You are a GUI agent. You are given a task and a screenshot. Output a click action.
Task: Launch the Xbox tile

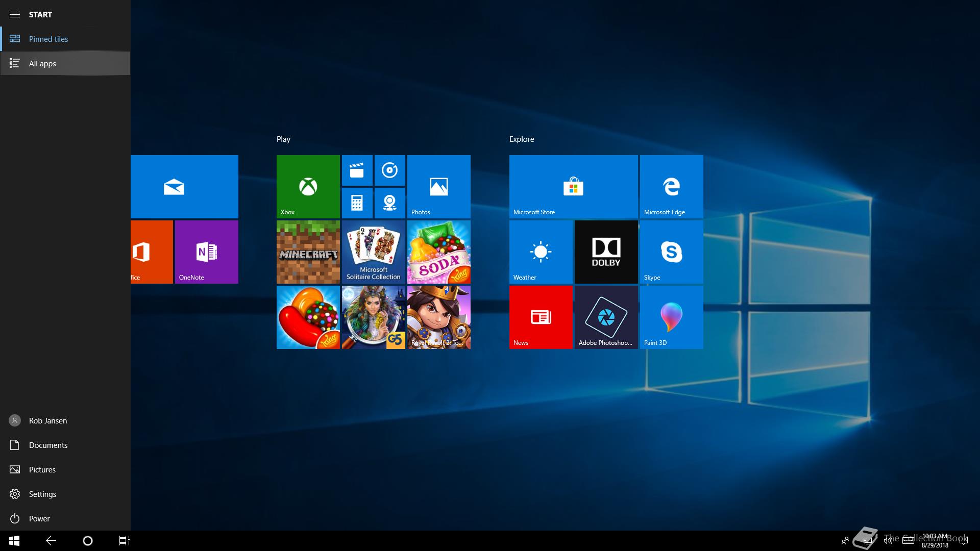click(308, 187)
